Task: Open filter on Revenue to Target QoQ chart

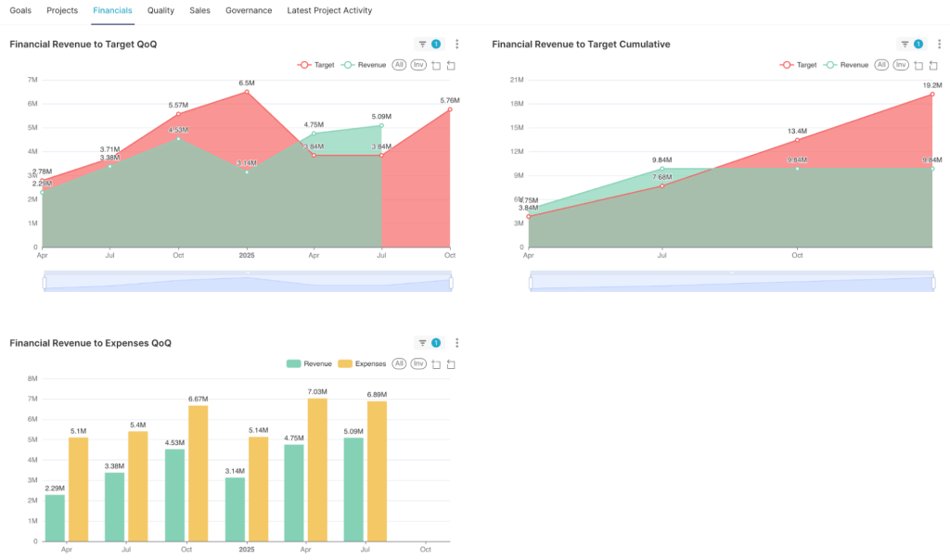Action: coord(423,44)
